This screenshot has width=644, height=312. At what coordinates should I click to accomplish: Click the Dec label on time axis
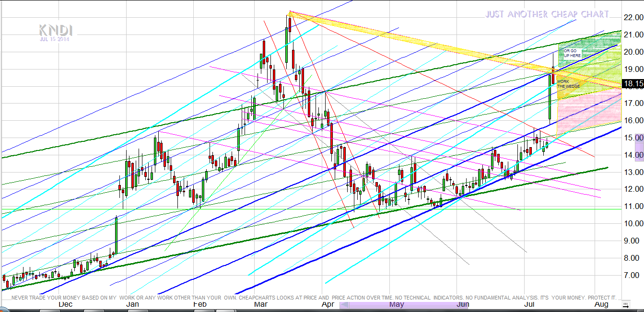pos(65,304)
